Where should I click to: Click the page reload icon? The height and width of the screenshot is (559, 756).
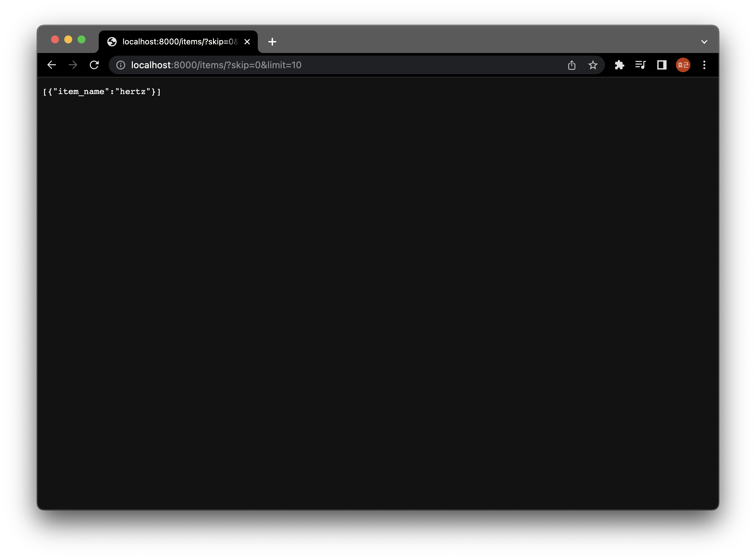tap(94, 65)
